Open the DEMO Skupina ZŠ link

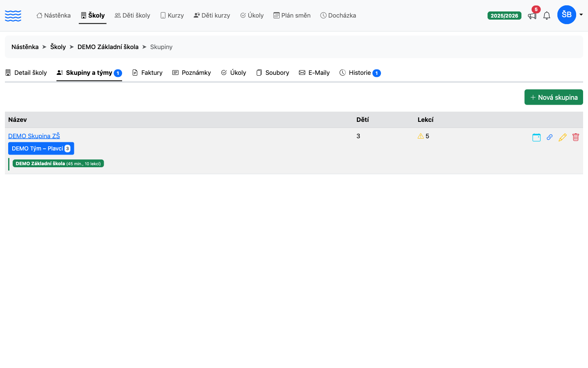click(x=34, y=136)
